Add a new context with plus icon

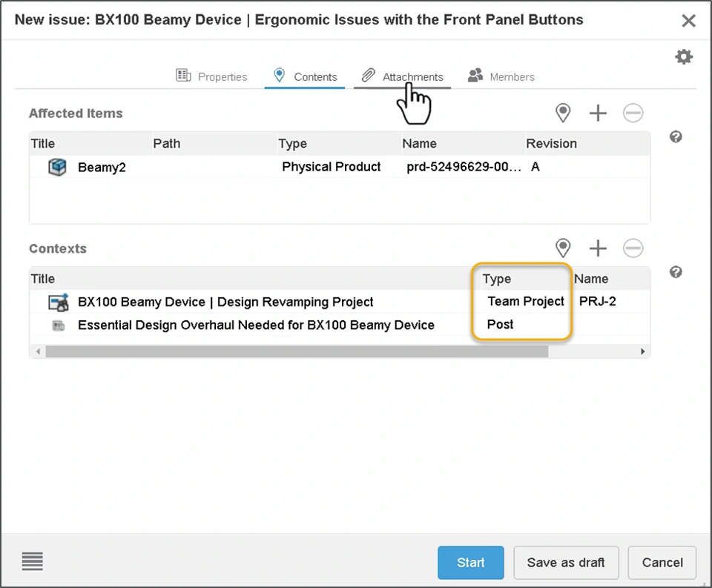pyautogui.click(x=598, y=248)
